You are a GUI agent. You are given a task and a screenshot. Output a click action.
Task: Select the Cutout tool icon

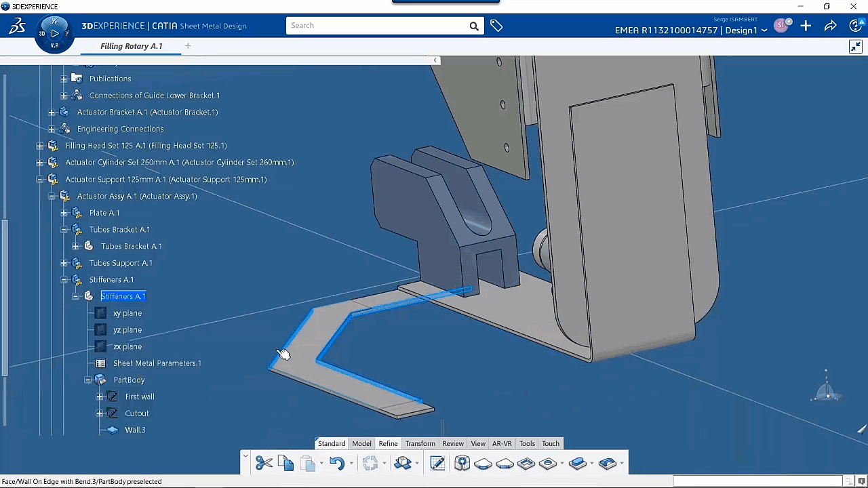(x=526, y=464)
